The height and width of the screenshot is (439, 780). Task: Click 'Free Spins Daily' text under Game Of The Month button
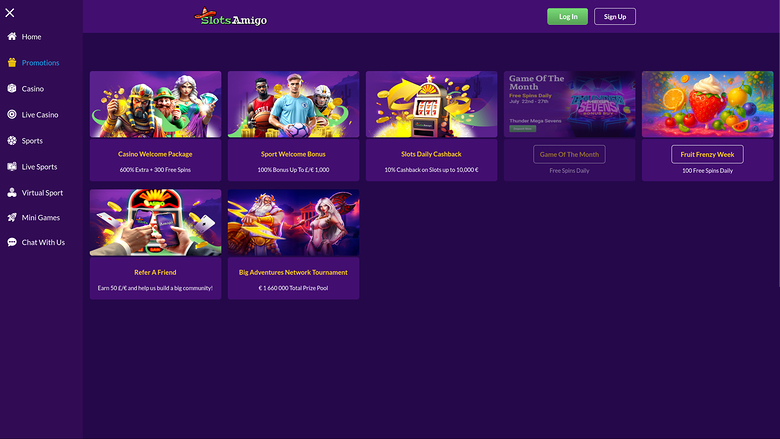569,171
